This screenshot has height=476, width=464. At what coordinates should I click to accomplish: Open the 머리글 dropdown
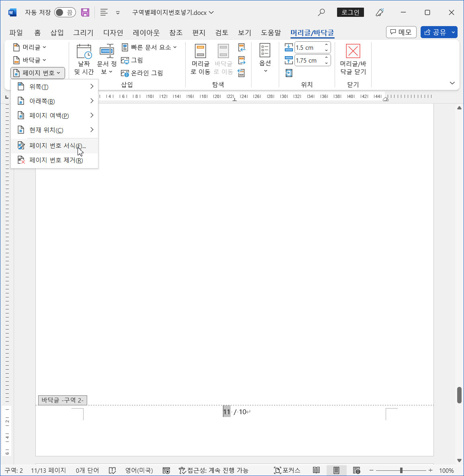30,47
